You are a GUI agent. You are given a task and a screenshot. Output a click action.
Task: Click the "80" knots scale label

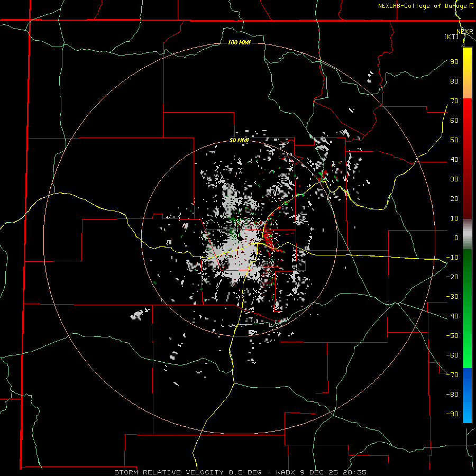454,81
